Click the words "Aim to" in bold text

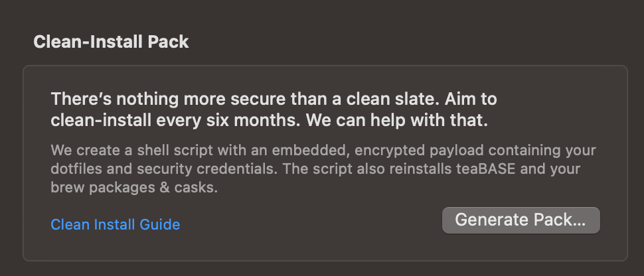pos(473,100)
